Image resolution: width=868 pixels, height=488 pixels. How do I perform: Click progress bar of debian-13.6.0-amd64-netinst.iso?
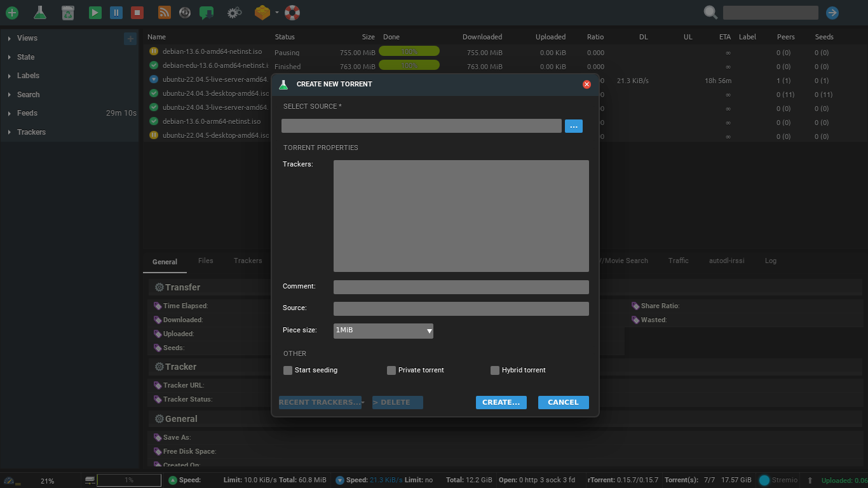tap(409, 51)
